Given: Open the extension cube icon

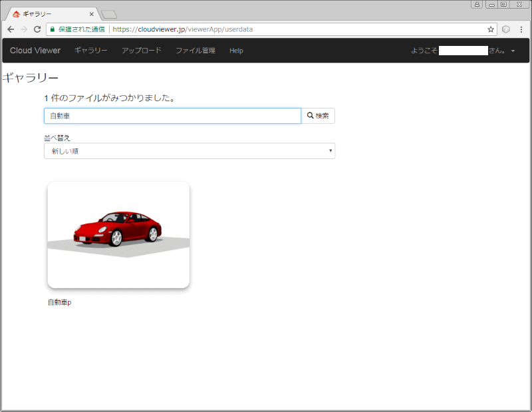Looking at the screenshot, I should pyautogui.click(x=506, y=29).
